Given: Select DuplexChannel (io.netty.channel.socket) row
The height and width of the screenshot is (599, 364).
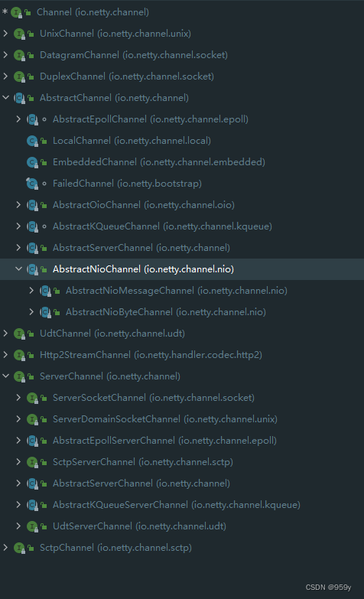Looking at the screenshot, I should [x=182, y=77].
